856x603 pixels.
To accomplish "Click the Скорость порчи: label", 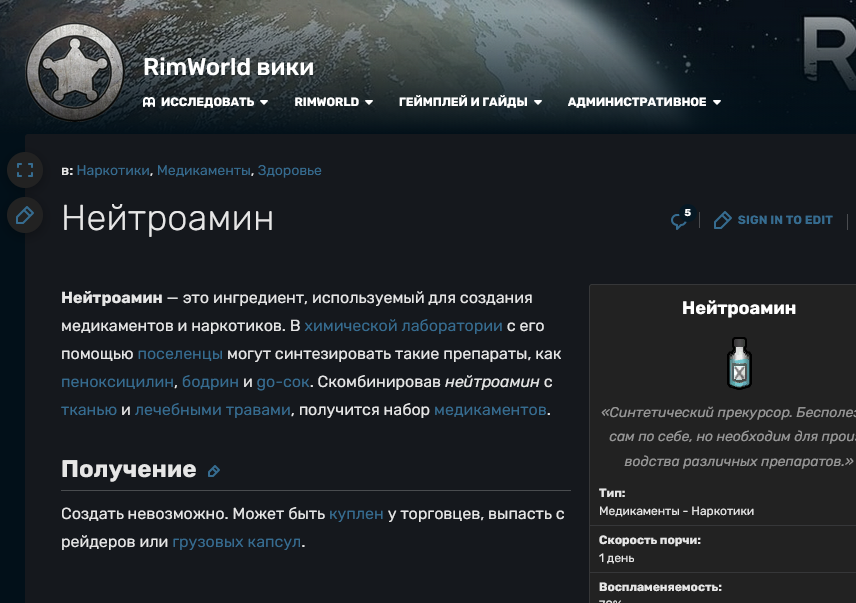I will (650, 540).
